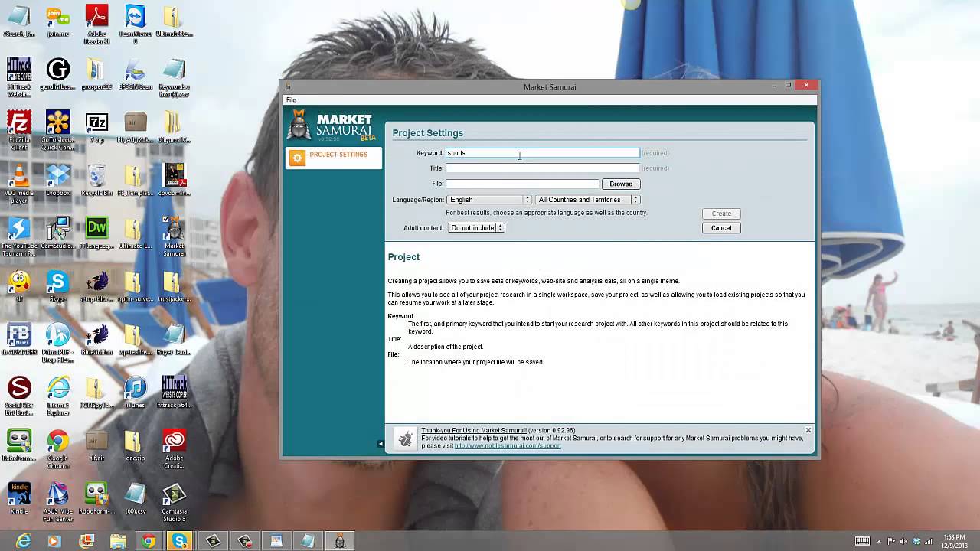Open the Dreamweaver Dw desktop icon
This screenshot has width=980, height=551.
point(97,233)
